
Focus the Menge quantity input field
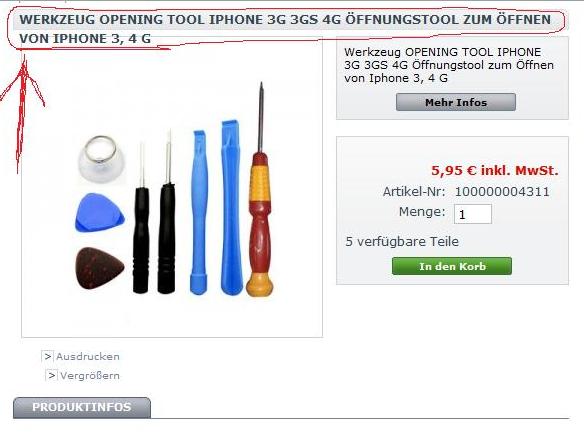[x=473, y=214]
